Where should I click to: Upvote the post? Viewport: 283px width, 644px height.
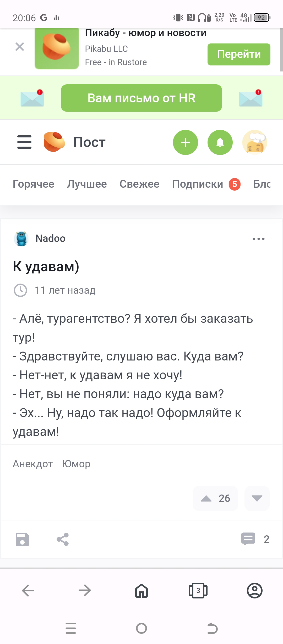tap(206, 498)
